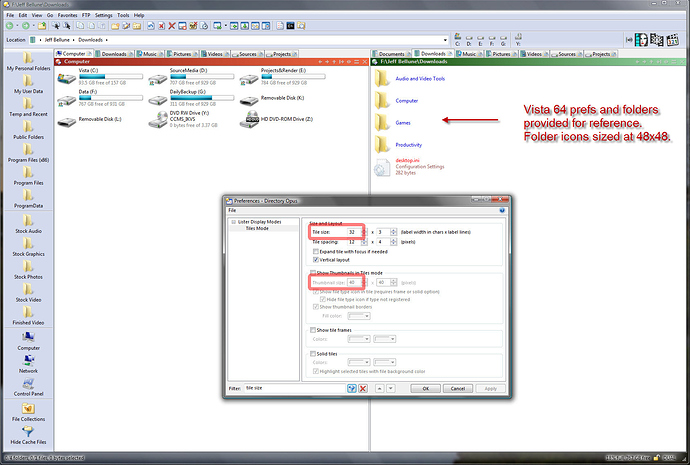The image size is (690, 465).
Task: Open the Settings menu
Action: 103,15
